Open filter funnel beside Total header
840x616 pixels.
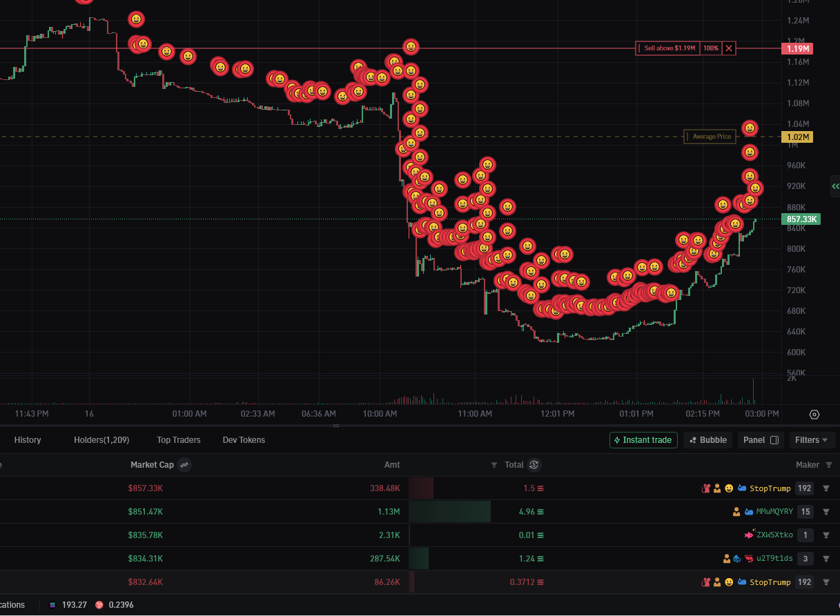point(494,465)
